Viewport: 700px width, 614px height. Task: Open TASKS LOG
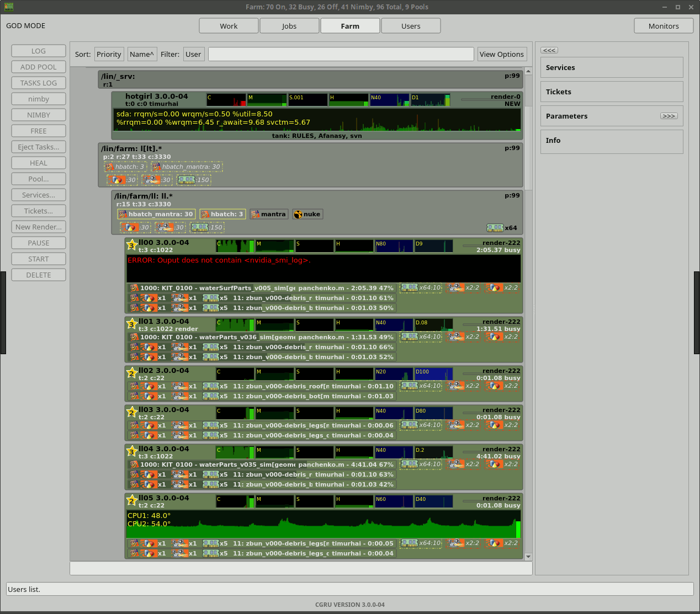[x=39, y=83]
